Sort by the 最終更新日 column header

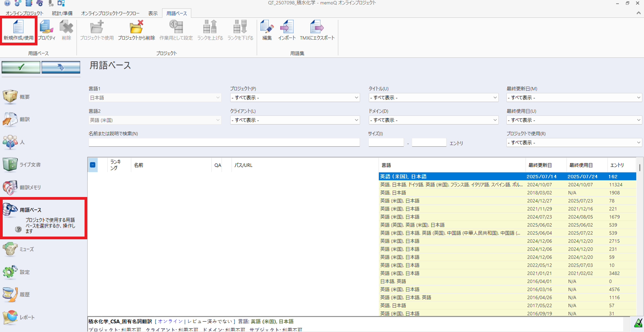point(546,165)
